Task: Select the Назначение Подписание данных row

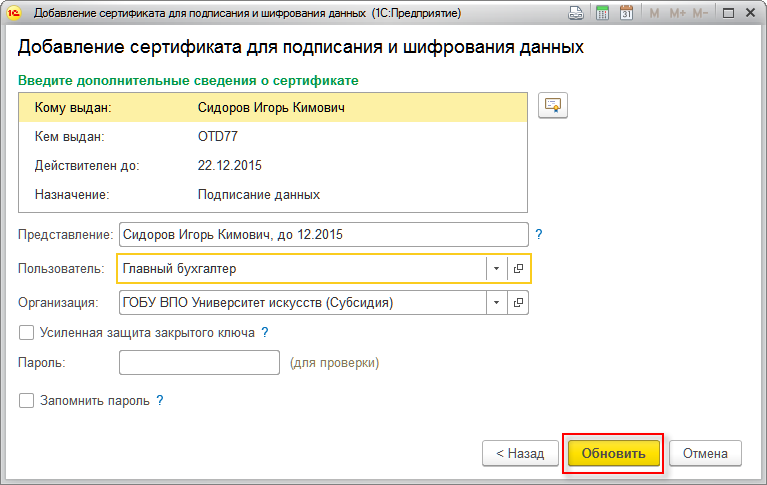Action: pos(273,195)
